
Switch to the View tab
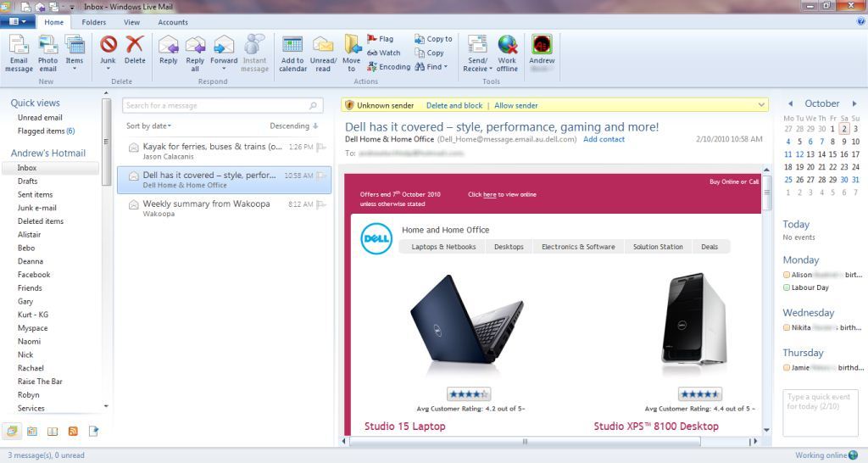coord(131,22)
